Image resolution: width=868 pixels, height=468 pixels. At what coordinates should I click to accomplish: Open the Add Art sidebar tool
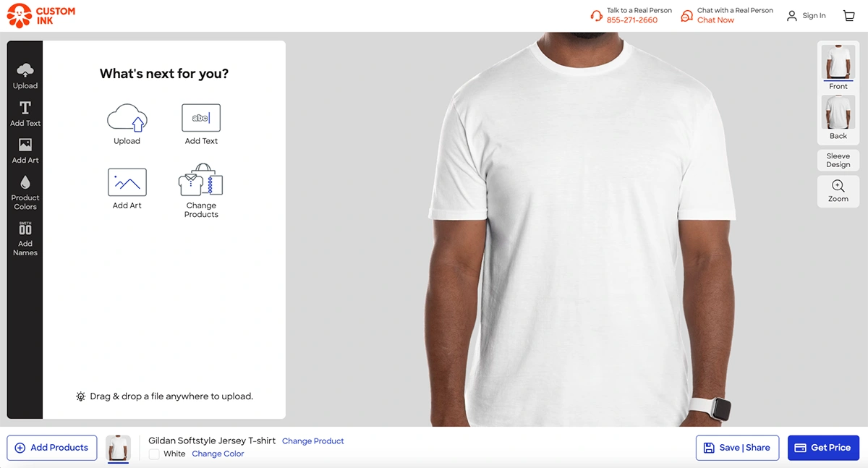(x=25, y=150)
